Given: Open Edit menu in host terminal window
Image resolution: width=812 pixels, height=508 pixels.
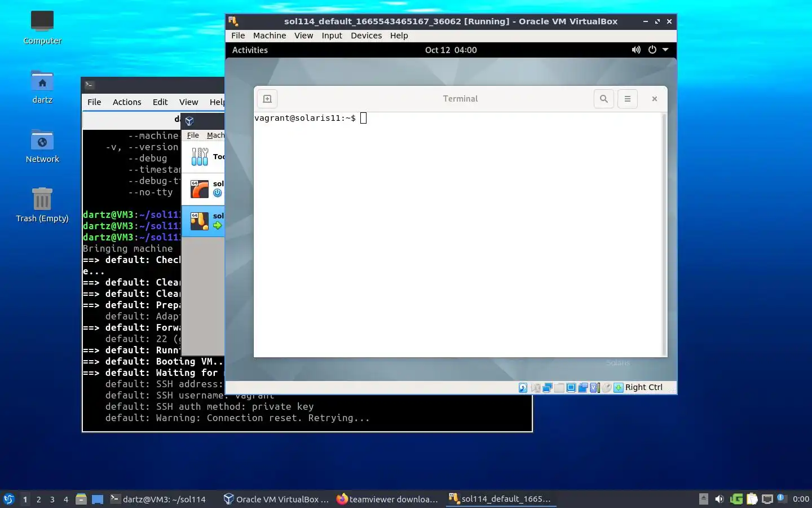Looking at the screenshot, I should point(160,102).
